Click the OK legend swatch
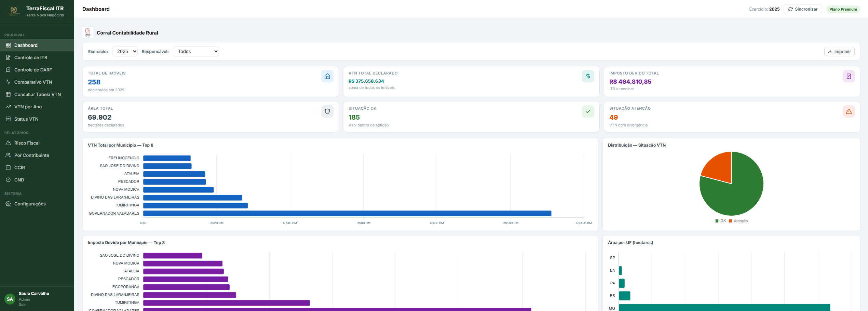This screenshot has height=311, width=868. [717, 221]
